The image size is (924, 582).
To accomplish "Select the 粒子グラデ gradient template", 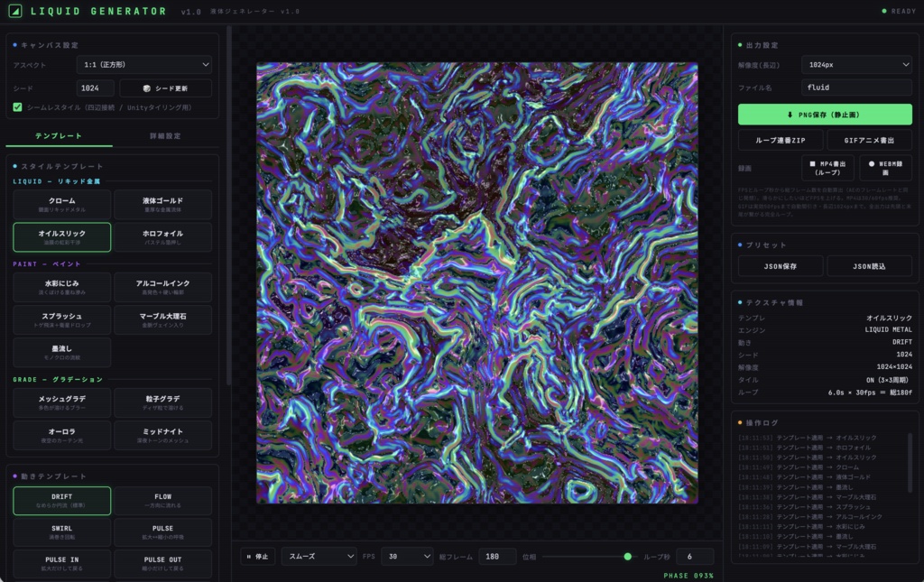I will point(162,402).
